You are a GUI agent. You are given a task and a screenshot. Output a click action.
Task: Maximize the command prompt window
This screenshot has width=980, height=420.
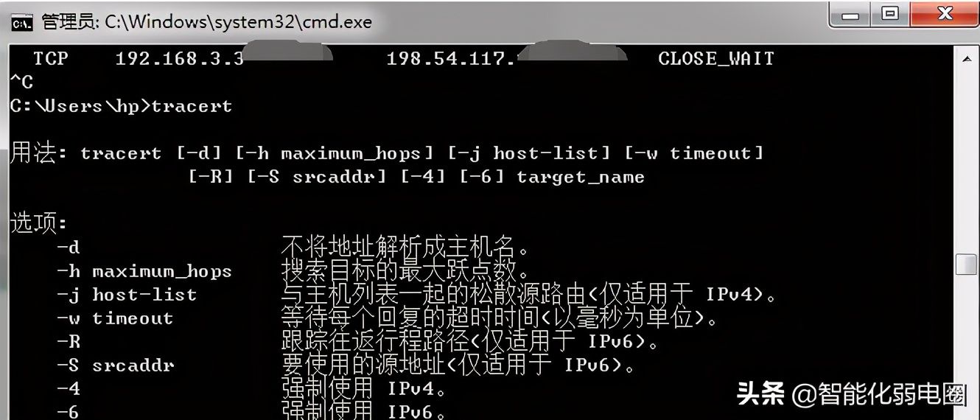click(x=890, y=15)
